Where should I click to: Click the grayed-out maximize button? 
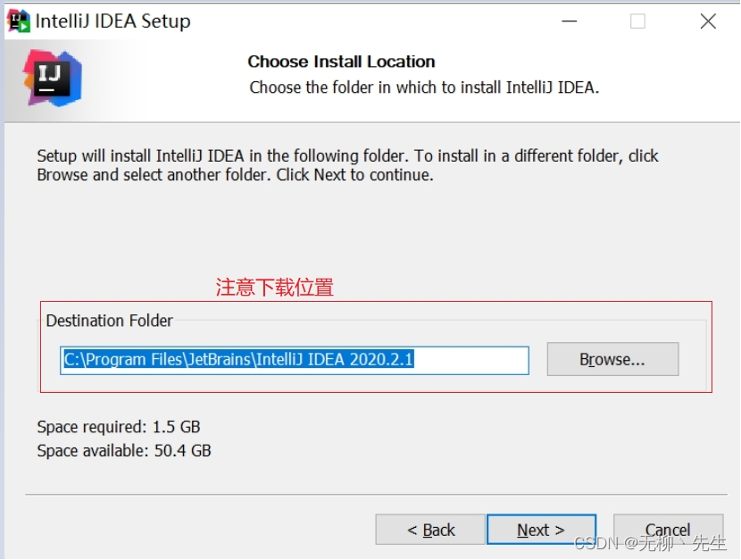637,21
